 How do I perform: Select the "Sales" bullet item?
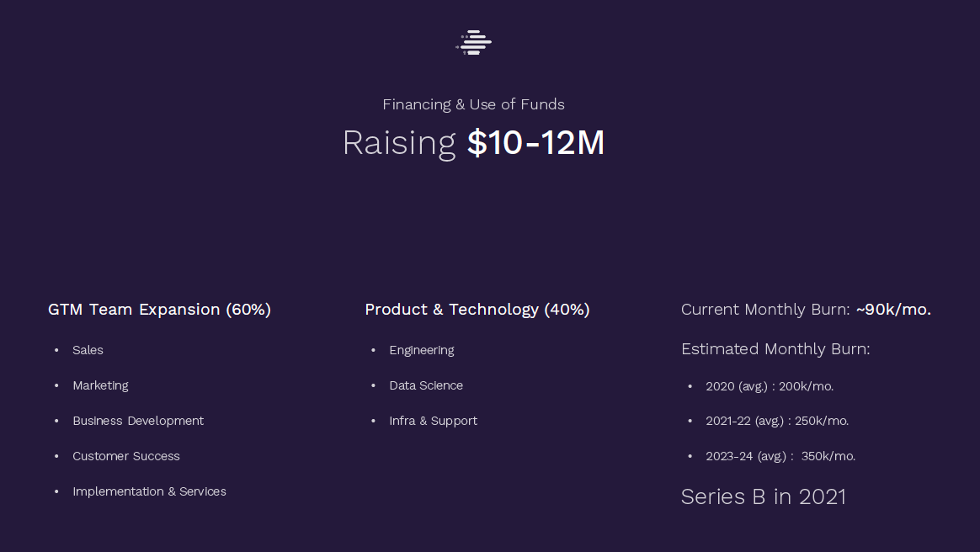pos(88,350)
